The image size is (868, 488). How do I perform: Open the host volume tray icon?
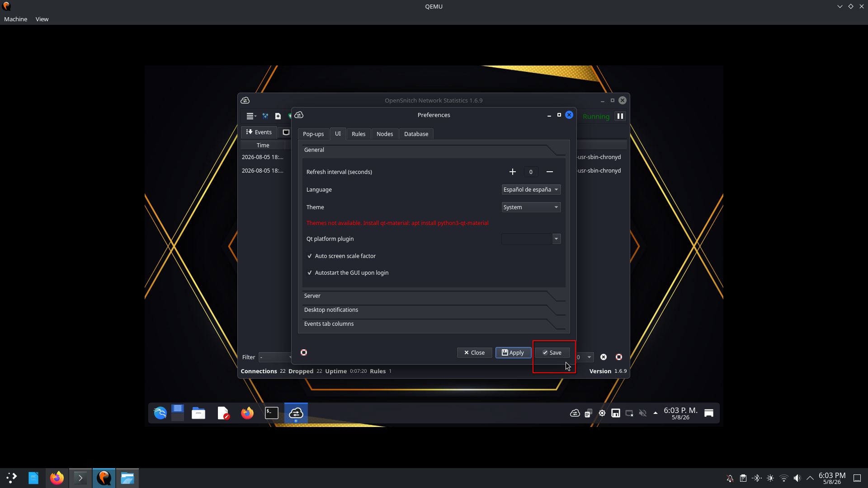coord(797,478)
